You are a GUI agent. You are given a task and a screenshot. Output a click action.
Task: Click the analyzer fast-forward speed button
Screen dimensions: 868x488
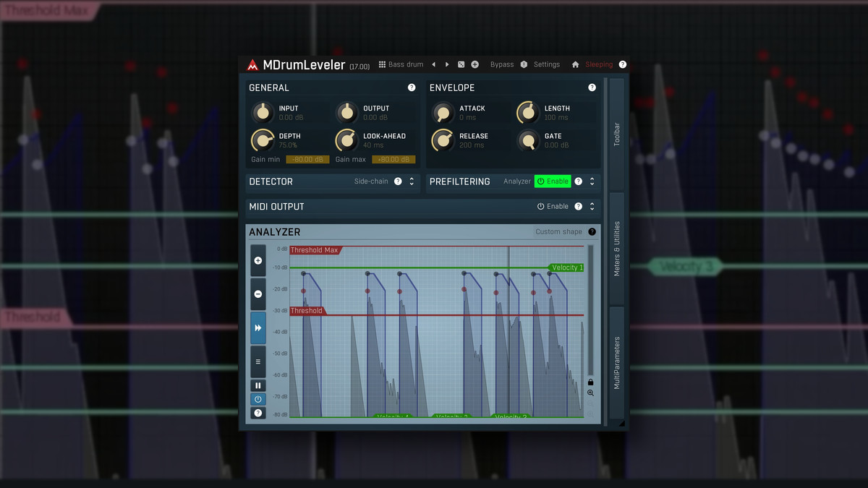coord(258,328)
